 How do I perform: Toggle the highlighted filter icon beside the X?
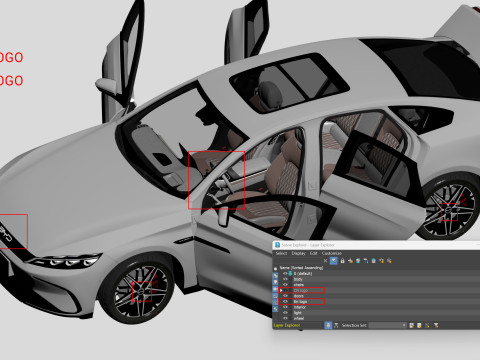pyautogui.click(x=334, y=261)
